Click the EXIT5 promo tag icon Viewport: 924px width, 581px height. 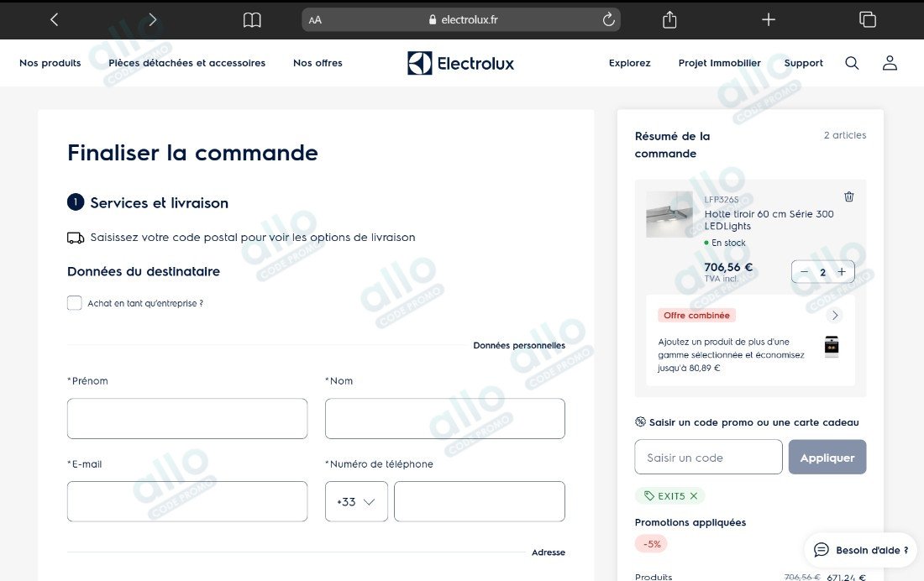(x=648, y=496)
